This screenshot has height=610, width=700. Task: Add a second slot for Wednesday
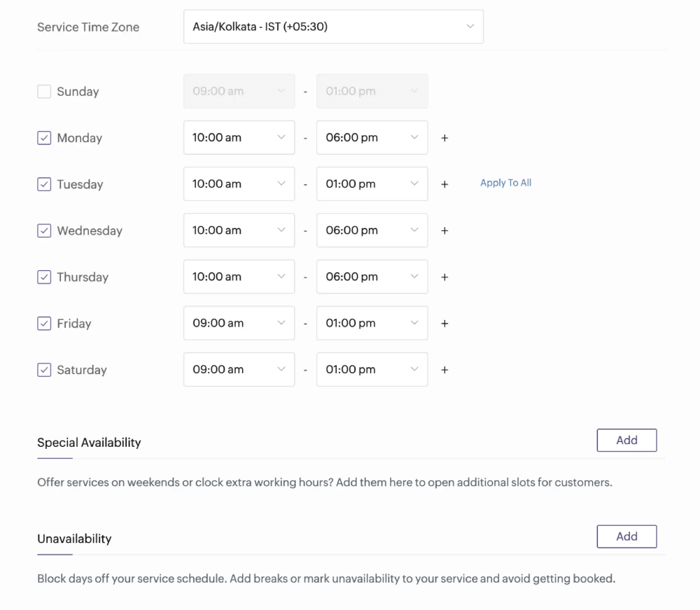(x=444, y=230)
